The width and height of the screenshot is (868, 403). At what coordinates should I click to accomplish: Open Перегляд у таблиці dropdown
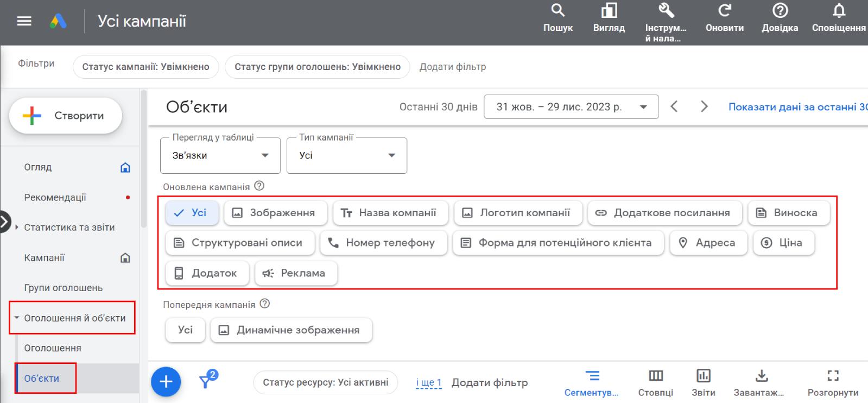220,155
